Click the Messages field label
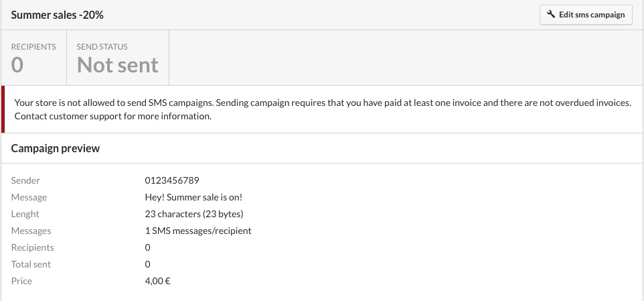This screenshot has height=301, width=644. 31,231
